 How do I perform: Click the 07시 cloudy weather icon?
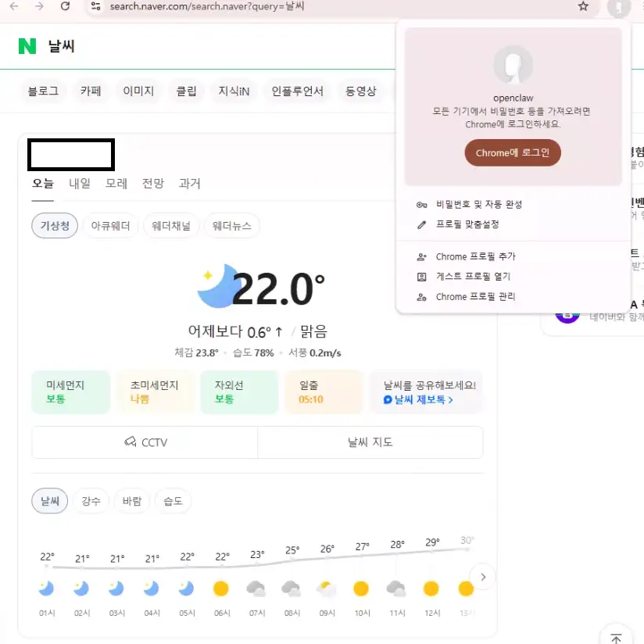point(256,589)
